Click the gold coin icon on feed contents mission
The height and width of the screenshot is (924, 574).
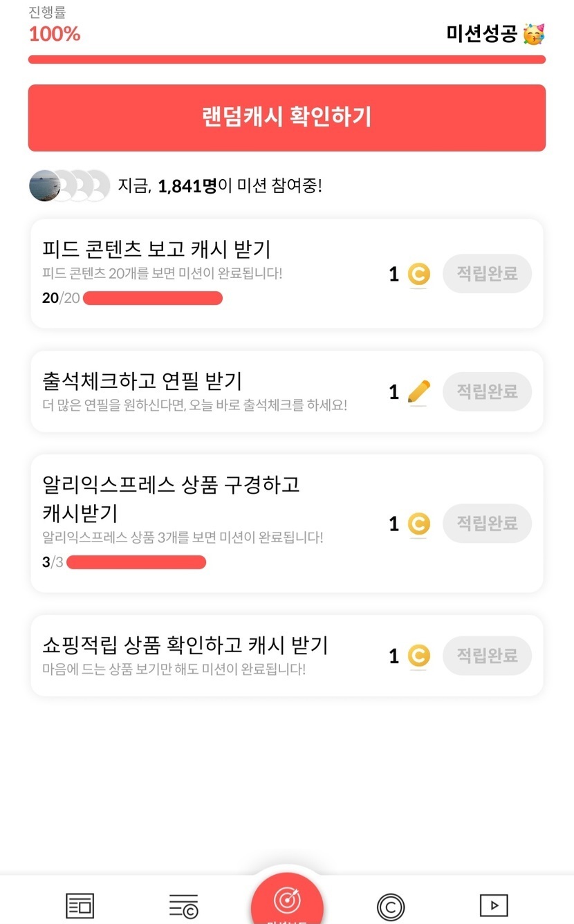418,275
